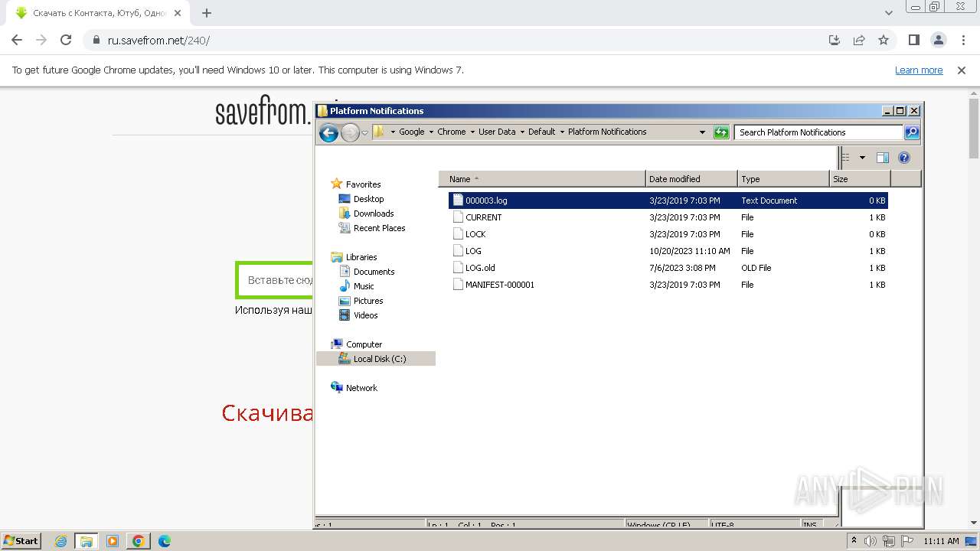Toggle the preview pane icon
Viewport: 980px width, 551px height.
(883, 158)
